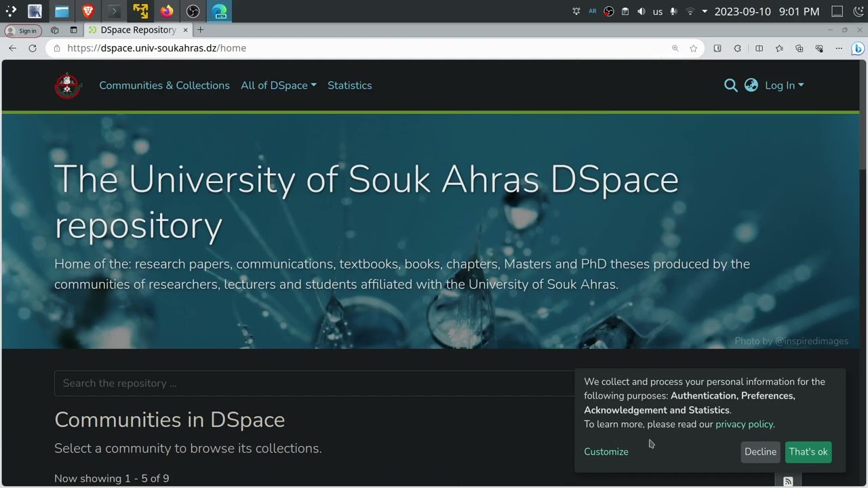Open the language globe switcher
This screenshot has width=868, height=488.
[751, 85]
